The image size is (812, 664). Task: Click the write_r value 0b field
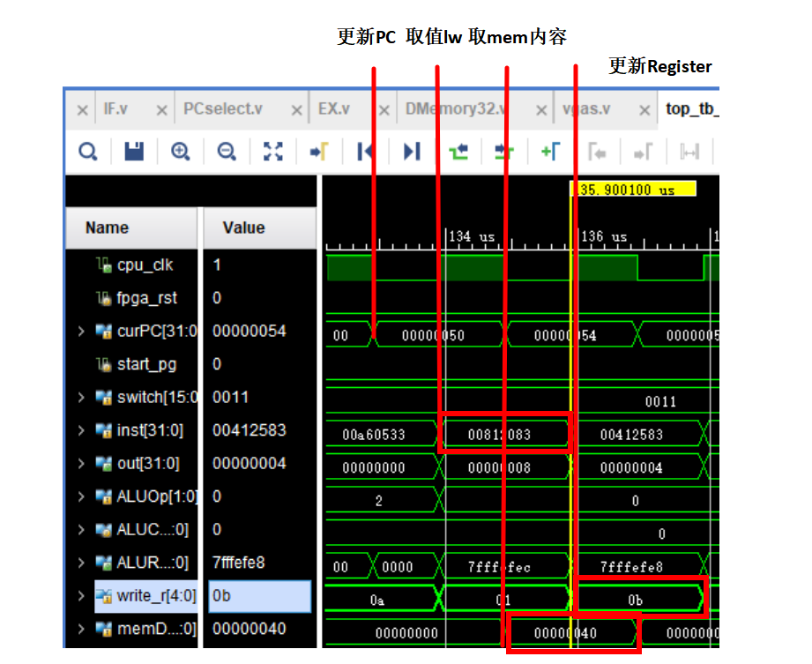pyautogui.click(x=259, y=596)
